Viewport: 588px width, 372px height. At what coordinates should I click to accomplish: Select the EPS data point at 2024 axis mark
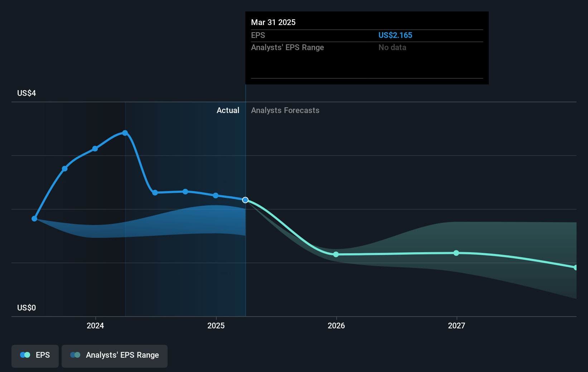pos(95,149)
